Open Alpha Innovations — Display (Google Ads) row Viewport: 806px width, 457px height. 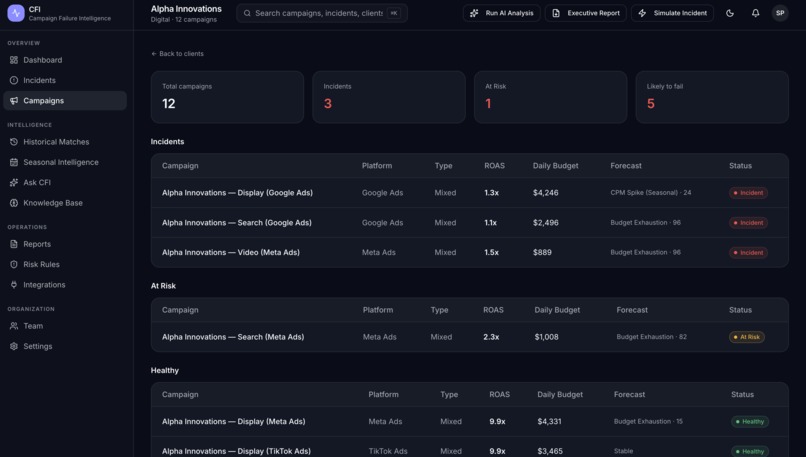click(x=470, y=193)
